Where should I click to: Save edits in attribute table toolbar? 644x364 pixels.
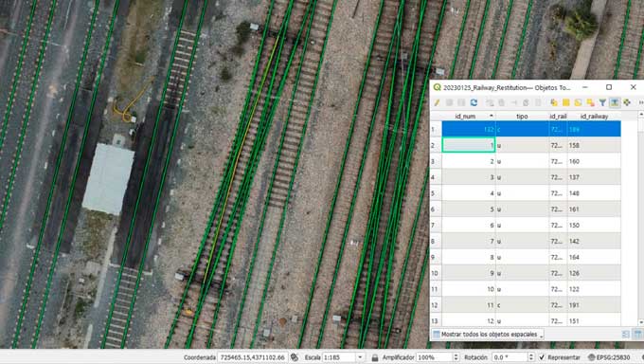461,102
